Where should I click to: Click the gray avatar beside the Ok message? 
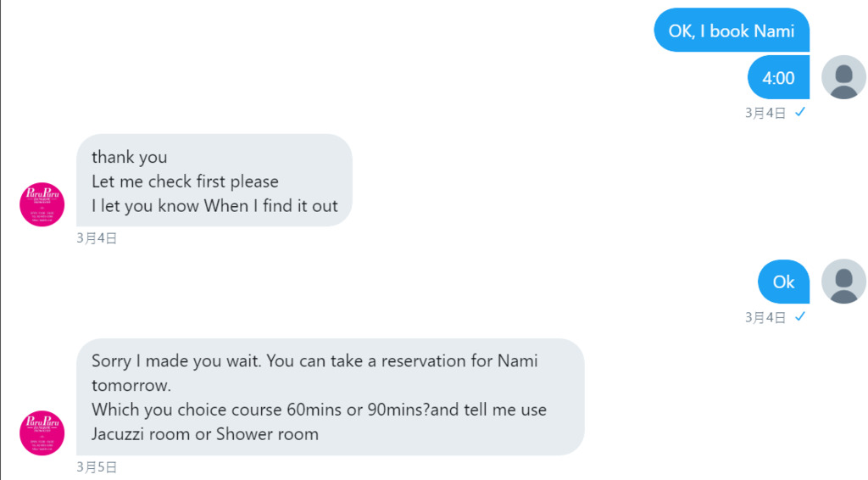tap(843, 282)
